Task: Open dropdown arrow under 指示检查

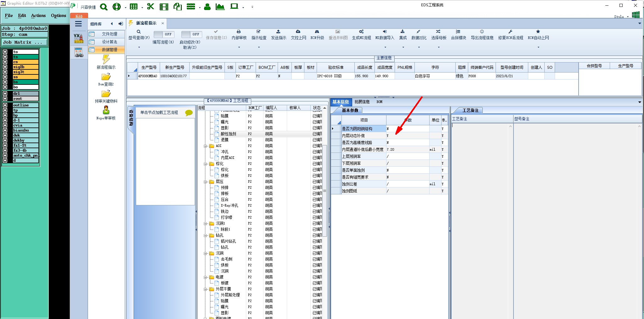Action: click(x=259, y=47)
